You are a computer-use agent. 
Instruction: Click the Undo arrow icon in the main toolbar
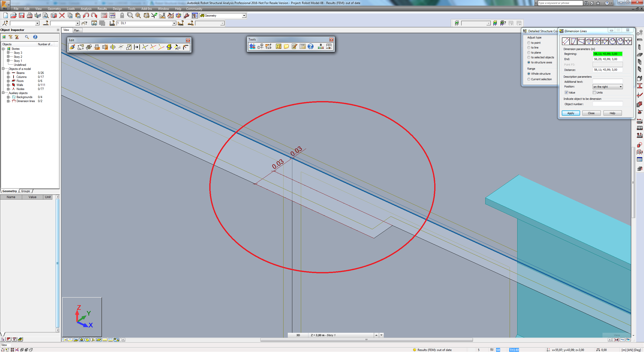pyautogui.click(x=86, y=15)
